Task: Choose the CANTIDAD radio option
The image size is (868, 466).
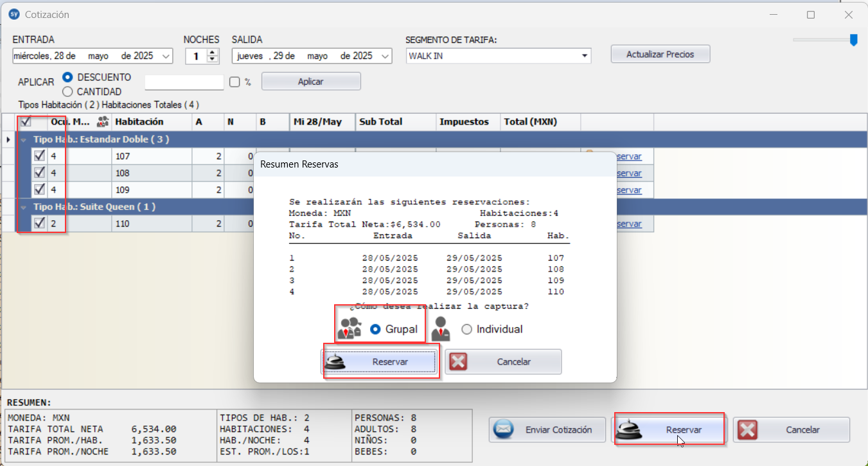Action: (x=67, y=92)
